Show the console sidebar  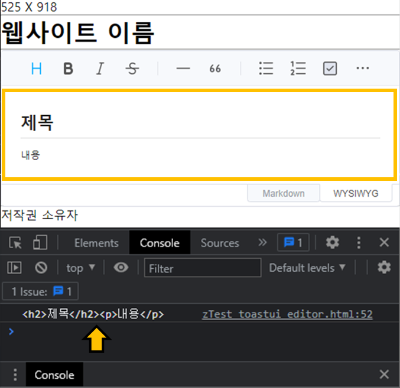point(14,268)
